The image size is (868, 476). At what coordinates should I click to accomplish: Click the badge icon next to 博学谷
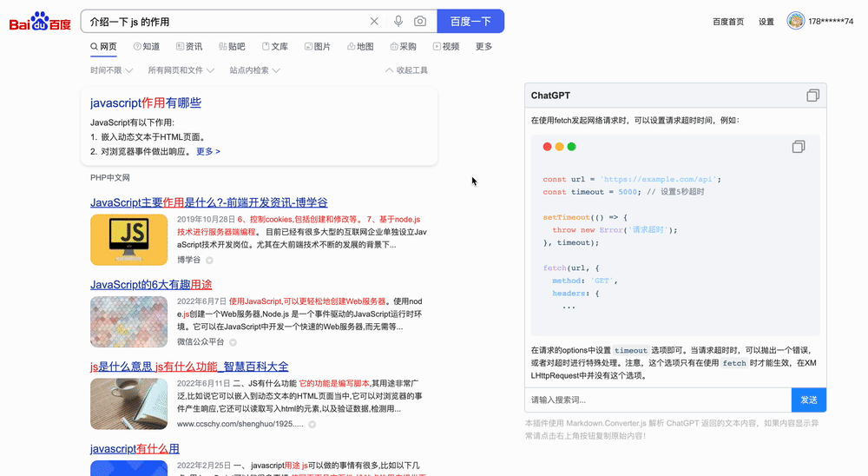(x=209, y=261)
